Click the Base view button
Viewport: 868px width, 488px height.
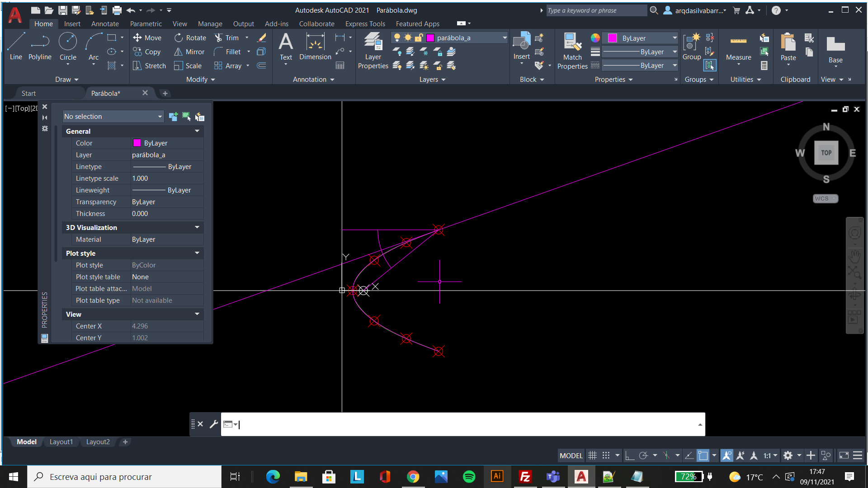click(835, 49)
